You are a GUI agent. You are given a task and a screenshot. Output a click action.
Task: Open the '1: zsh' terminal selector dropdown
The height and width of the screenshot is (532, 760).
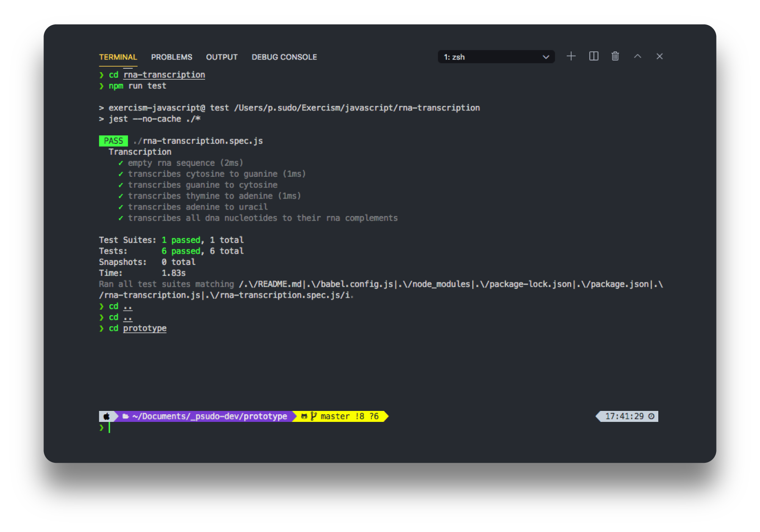point(496,57)
